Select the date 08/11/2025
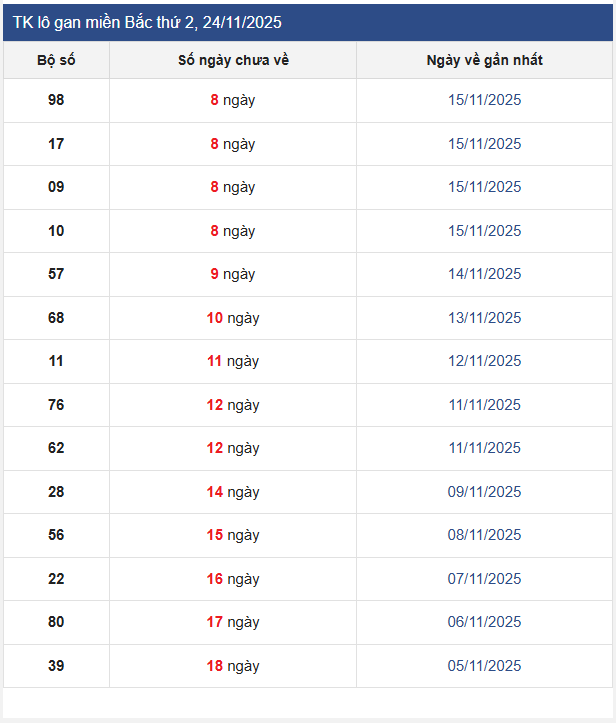The image size is (616, 723). (x=484, y=535)
